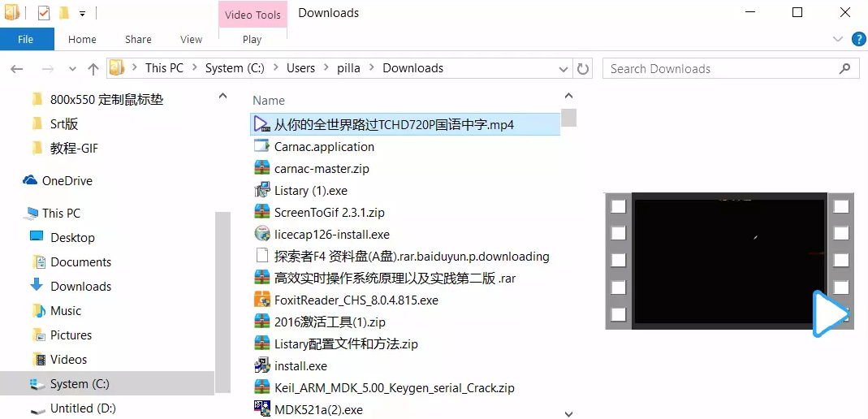Open the File menu

pos(26,39)
